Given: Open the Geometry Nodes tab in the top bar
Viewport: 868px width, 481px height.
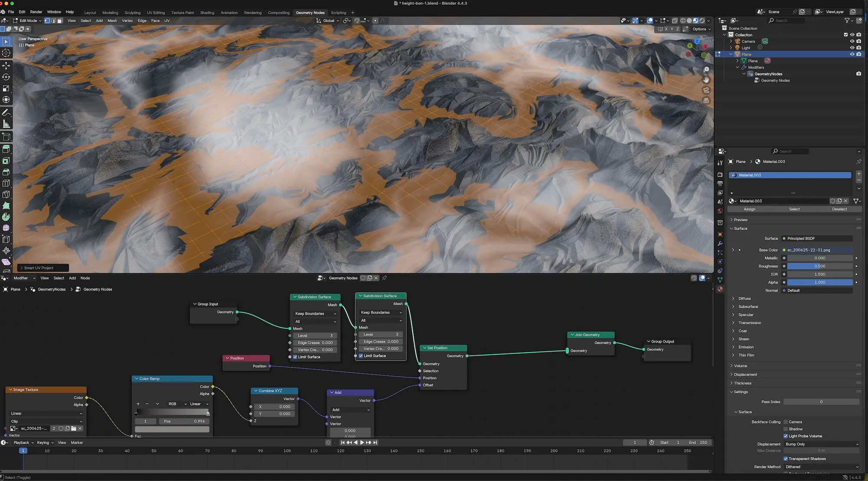Looking at the screenshot, I should 310,13.
